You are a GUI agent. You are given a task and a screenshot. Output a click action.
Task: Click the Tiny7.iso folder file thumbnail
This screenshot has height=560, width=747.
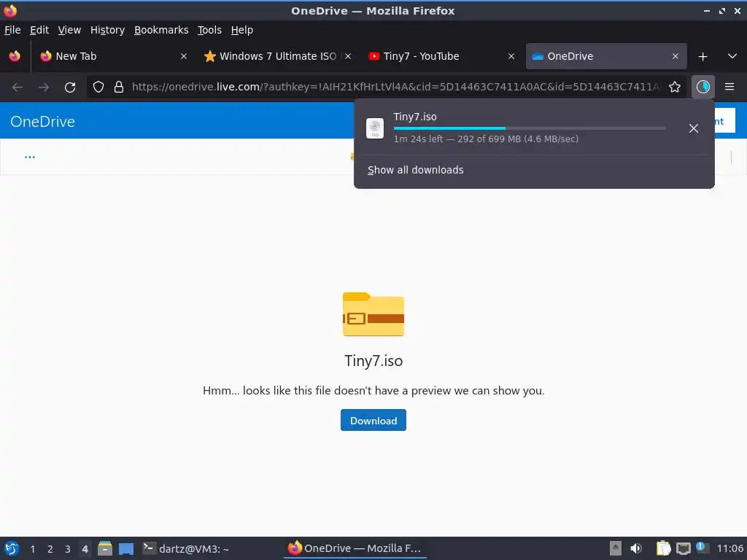pyautogui.click(x=373, y=314)
